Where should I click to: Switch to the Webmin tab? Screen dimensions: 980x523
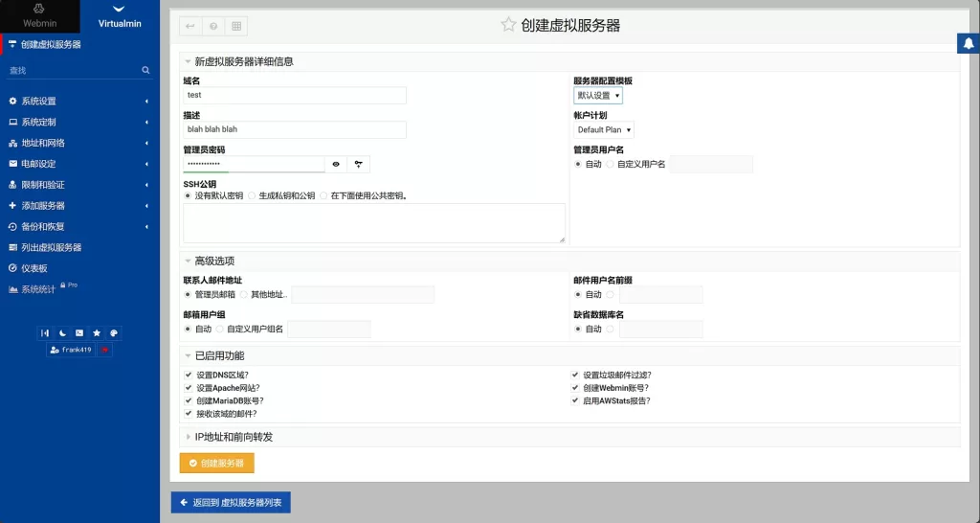coord(39,16)
